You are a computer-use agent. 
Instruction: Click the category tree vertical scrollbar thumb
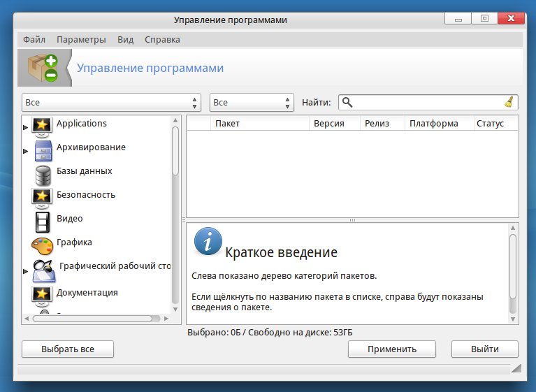(175, 151)
